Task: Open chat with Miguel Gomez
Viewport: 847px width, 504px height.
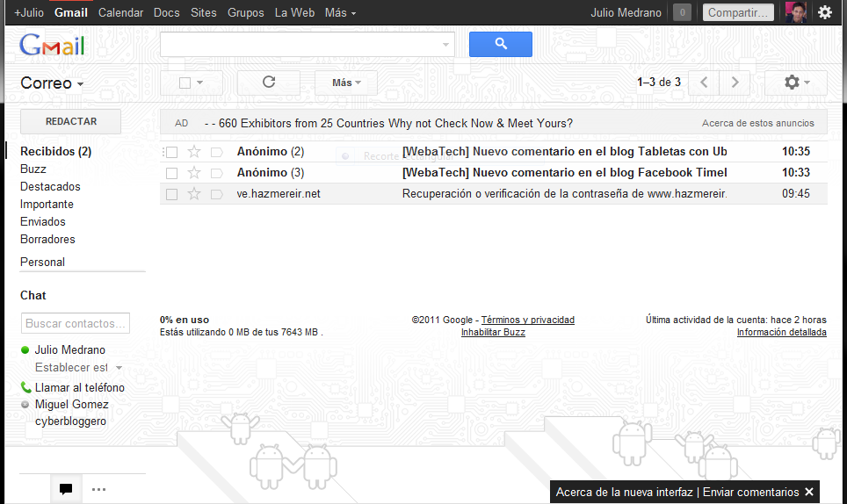Action: (x=71, y=404)
